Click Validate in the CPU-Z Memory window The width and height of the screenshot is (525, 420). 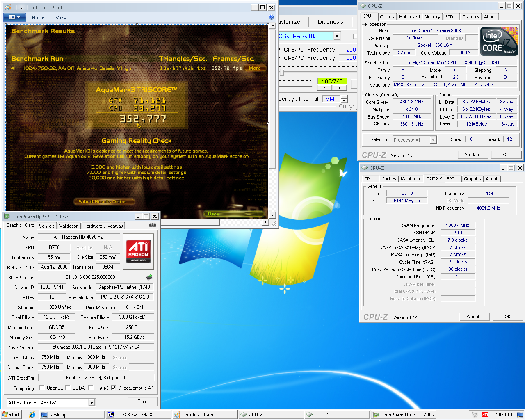pyautogui.click(x=474, y=317)
